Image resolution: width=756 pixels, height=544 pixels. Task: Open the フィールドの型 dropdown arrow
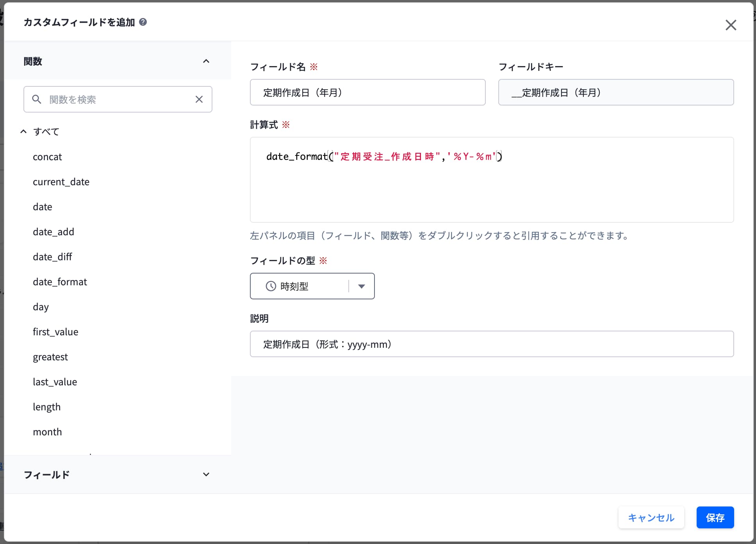(362, 286)
